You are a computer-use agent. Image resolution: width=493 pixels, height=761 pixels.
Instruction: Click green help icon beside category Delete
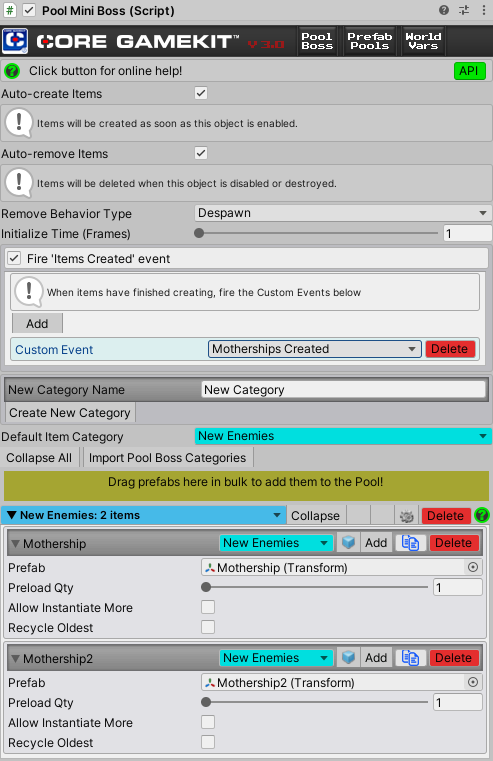click(481, 515)
